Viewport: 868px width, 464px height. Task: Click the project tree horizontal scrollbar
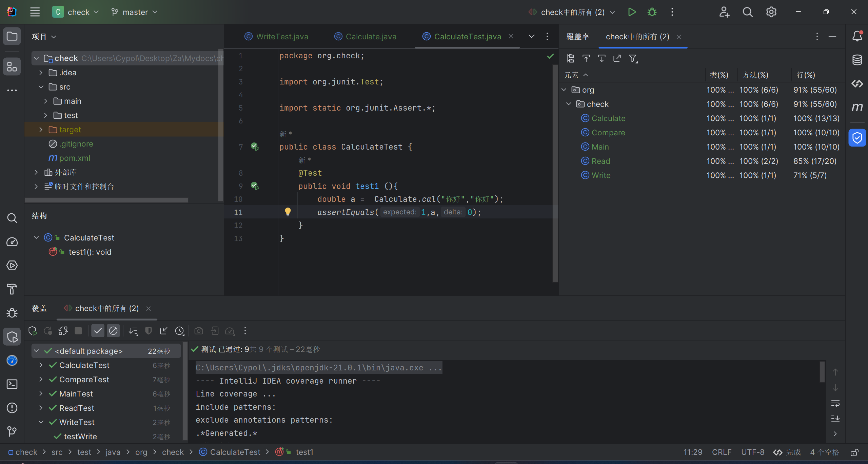[x=106, y=200]
